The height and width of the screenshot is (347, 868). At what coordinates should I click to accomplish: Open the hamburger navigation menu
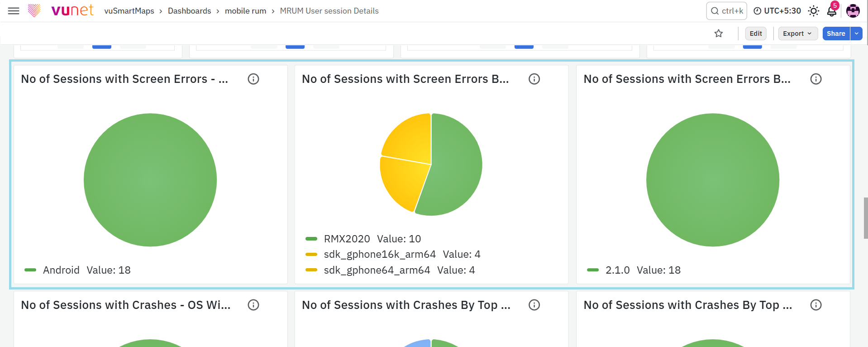coord(14,11)
